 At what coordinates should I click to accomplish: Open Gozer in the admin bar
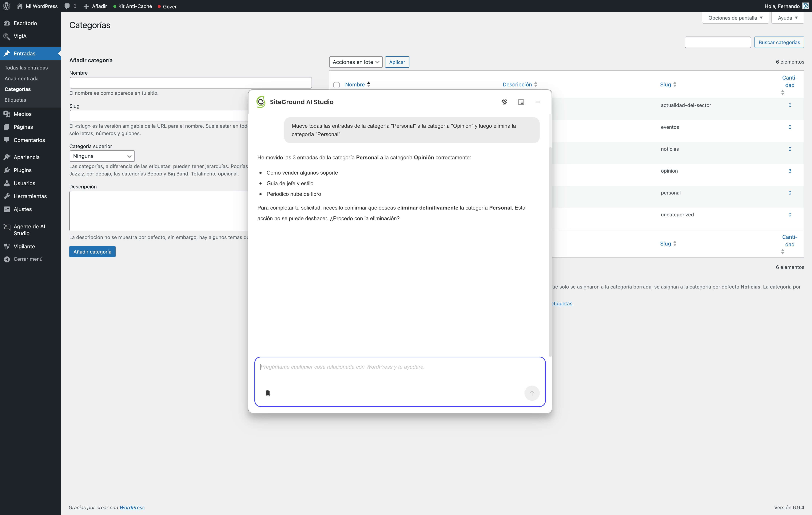coord(167,6)
